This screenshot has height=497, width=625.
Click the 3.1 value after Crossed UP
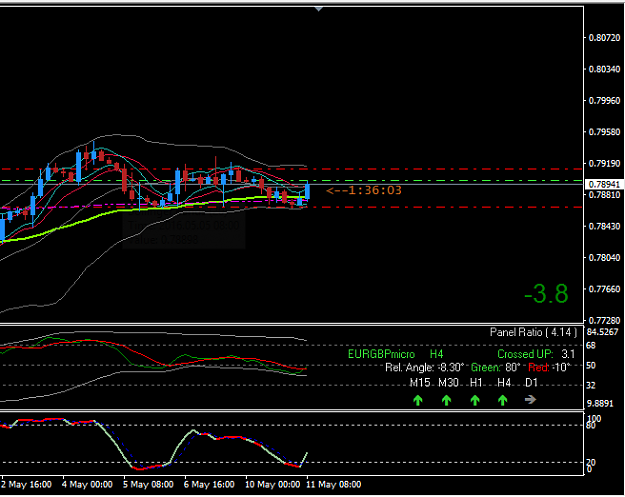tap(568, 354)
